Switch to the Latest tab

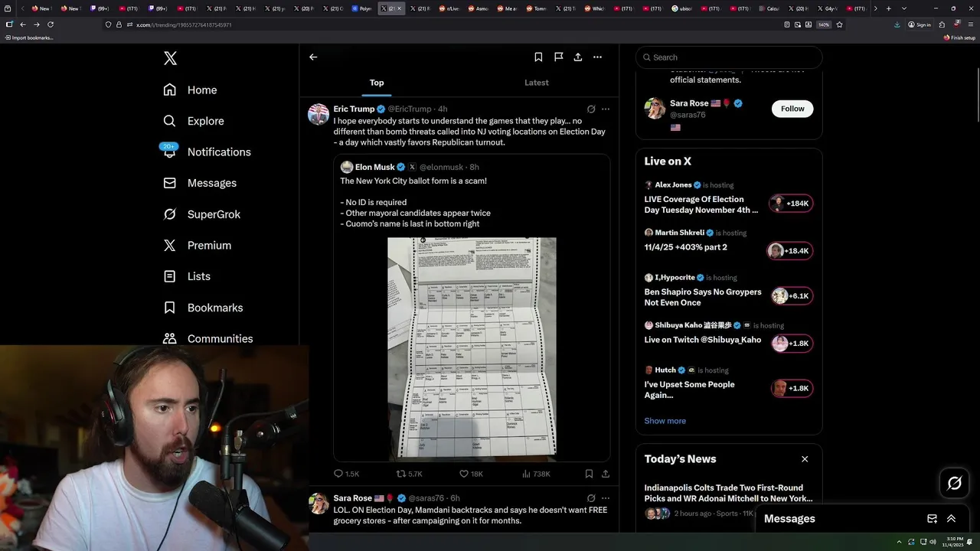(x=536, y=83)
